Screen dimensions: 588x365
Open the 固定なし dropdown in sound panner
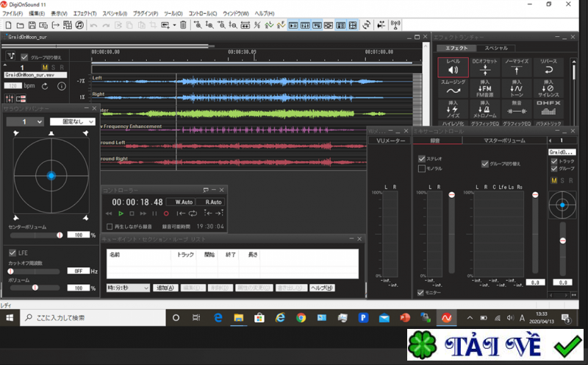[72, 121]
